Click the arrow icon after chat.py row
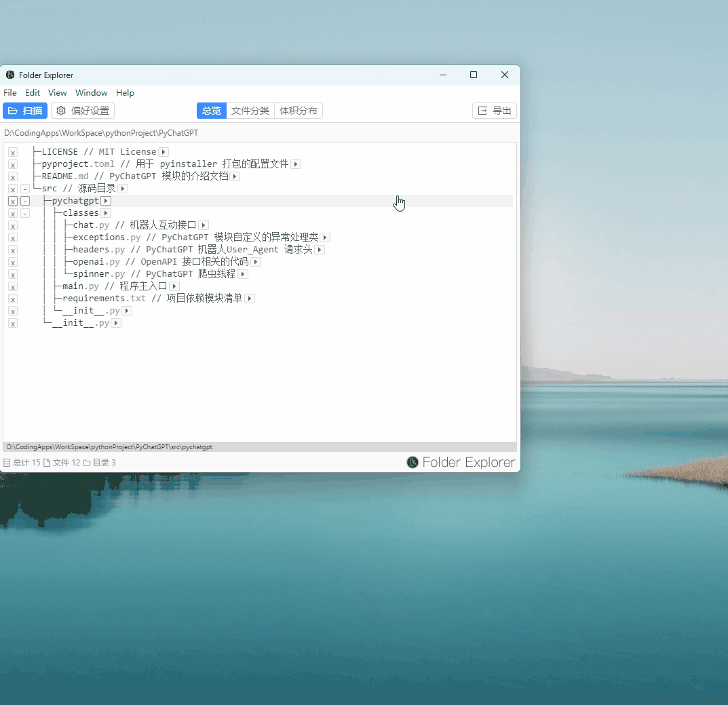 [204, 225]
